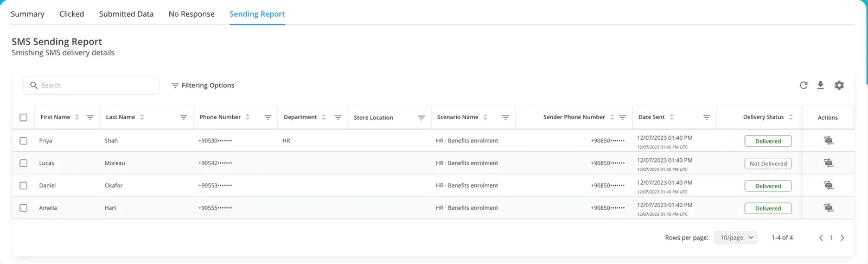Open message details for Priya Shah

(828, 141)
